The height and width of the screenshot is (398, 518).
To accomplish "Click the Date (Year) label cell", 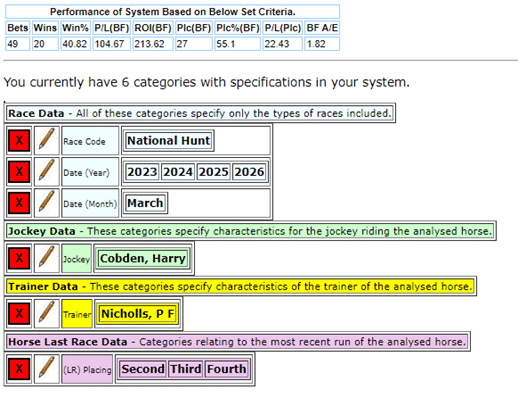I will (90, 172).
